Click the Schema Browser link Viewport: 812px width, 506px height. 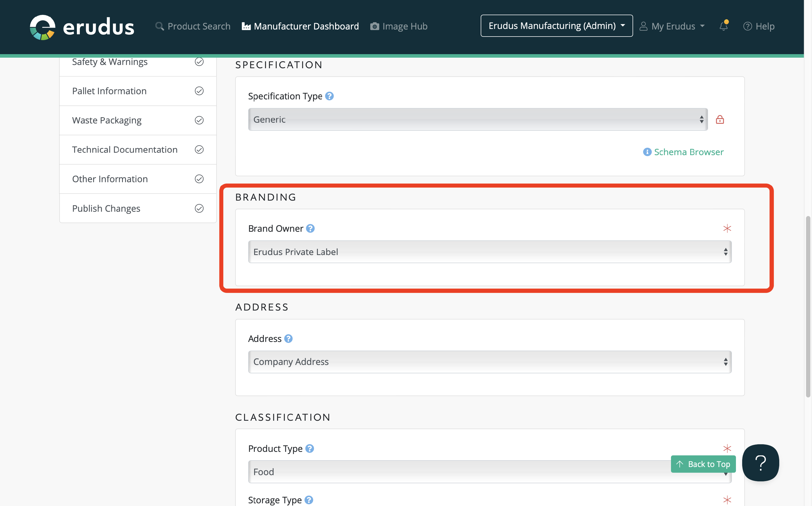(x=689, y=152)
